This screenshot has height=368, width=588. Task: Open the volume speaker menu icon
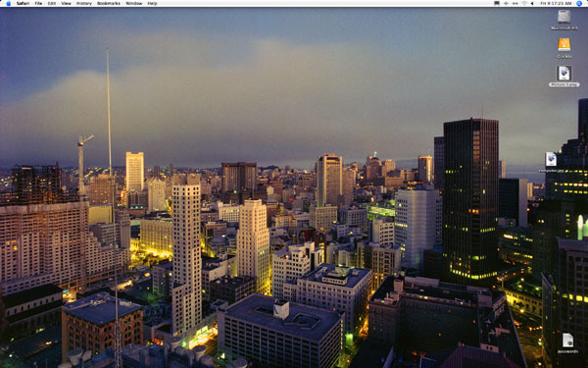click(x=532, y=3)
